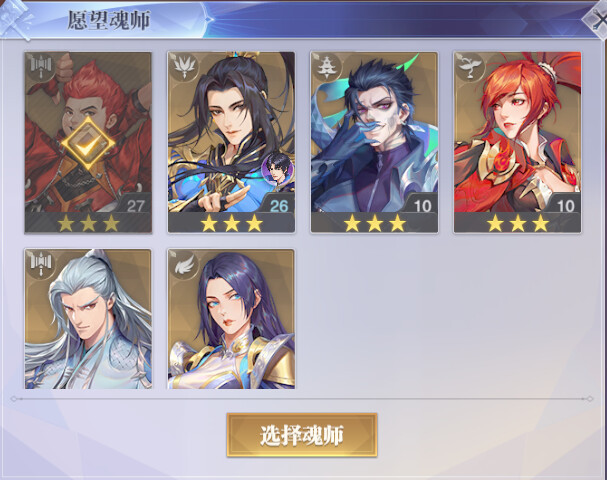607x480 pixels.
Task: Click the level 26 badge
Action: point(279,206)
